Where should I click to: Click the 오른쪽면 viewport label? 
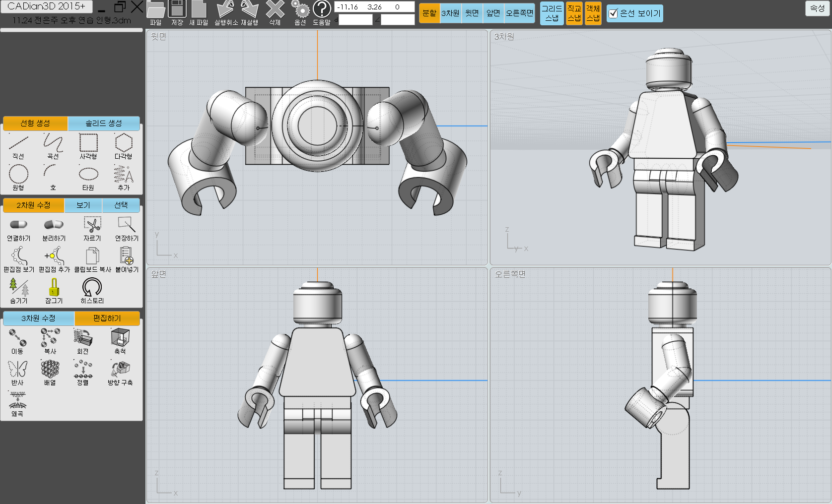(x=510, y=274)
